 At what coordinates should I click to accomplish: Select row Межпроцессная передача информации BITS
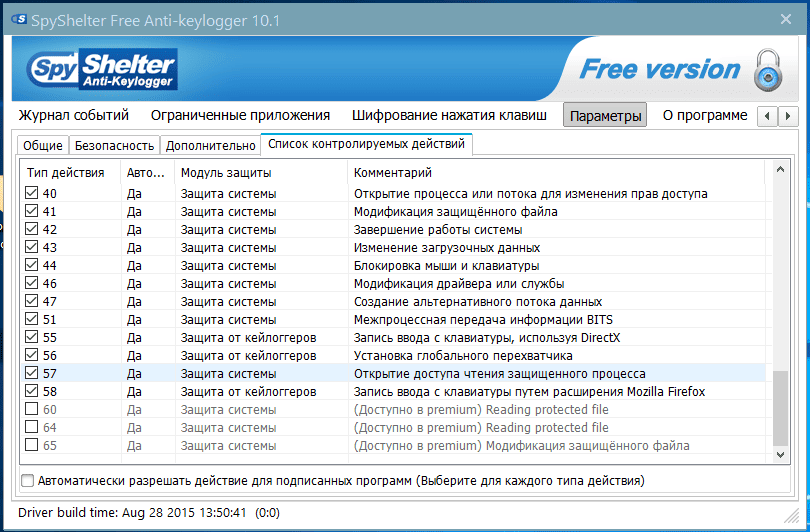point(393,319)
